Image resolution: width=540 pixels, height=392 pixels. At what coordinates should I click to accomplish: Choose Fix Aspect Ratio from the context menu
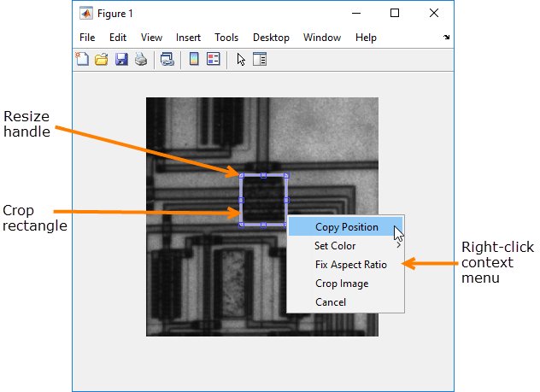(345, 264)
